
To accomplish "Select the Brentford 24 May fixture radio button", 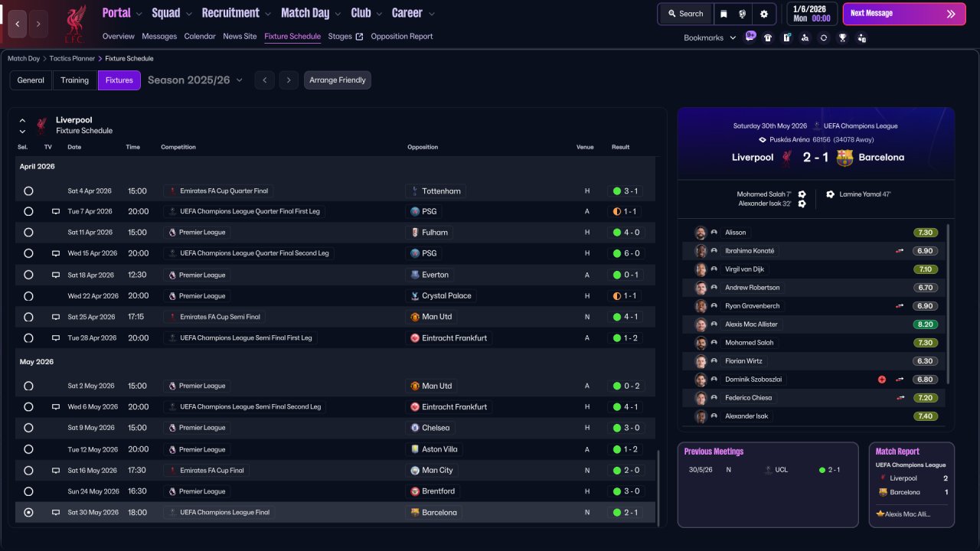I will click(28, 491).
